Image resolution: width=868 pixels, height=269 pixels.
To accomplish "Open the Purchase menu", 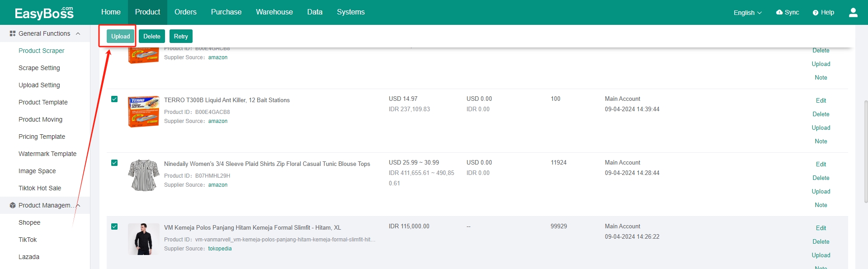I will [x=226, y=12].
